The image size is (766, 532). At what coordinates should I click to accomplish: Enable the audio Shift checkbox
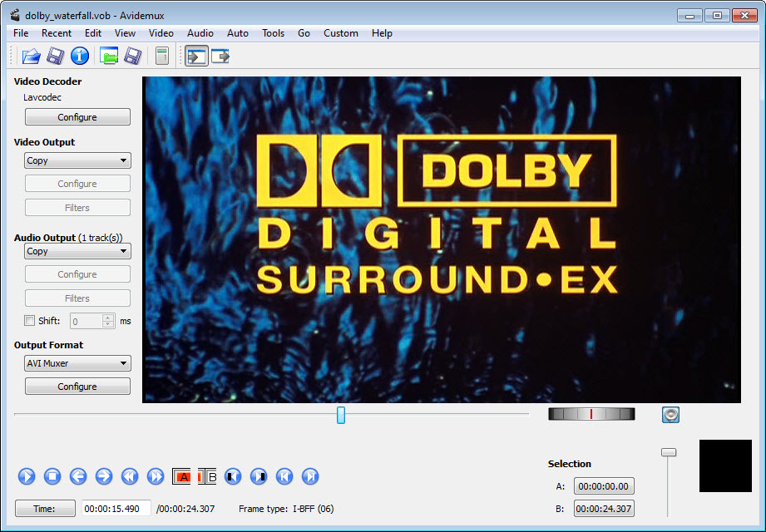[29, 321]
